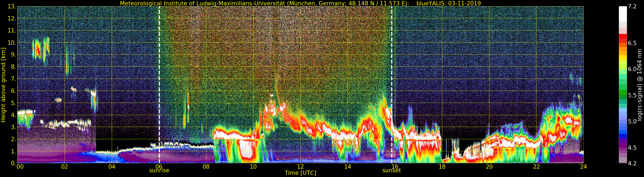Click the 'sunset' label below the time axis

391,171
